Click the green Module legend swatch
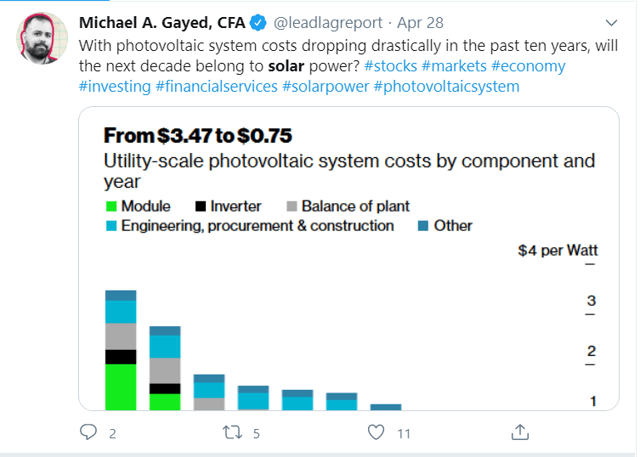Image resolution: width=640 pixels, height=457 pixels. (111, 206)
